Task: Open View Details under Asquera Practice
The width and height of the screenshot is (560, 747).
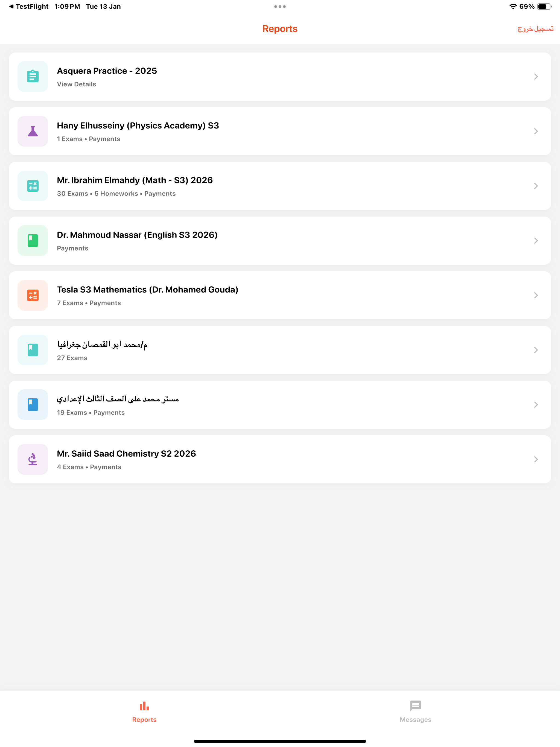Action: [x=76, y=84]
